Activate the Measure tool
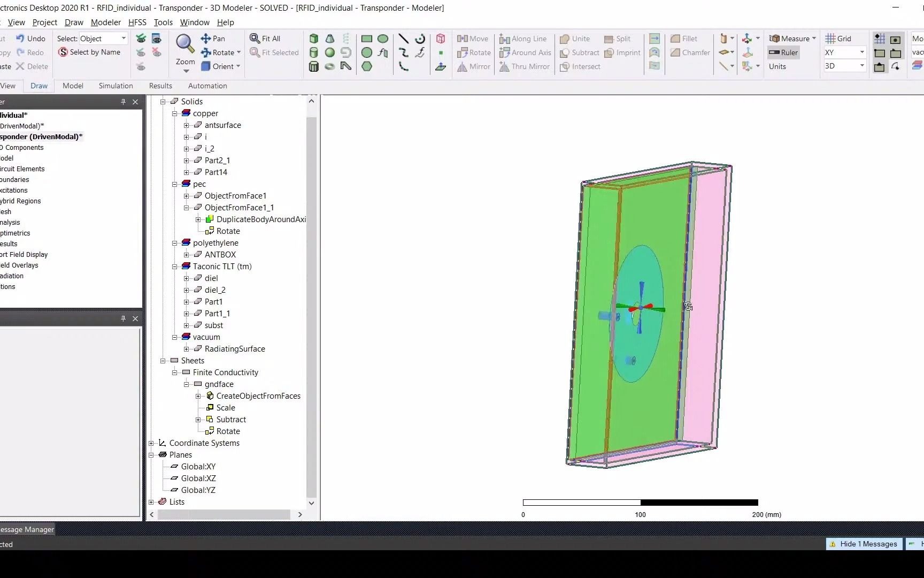 tap(791, 38)
